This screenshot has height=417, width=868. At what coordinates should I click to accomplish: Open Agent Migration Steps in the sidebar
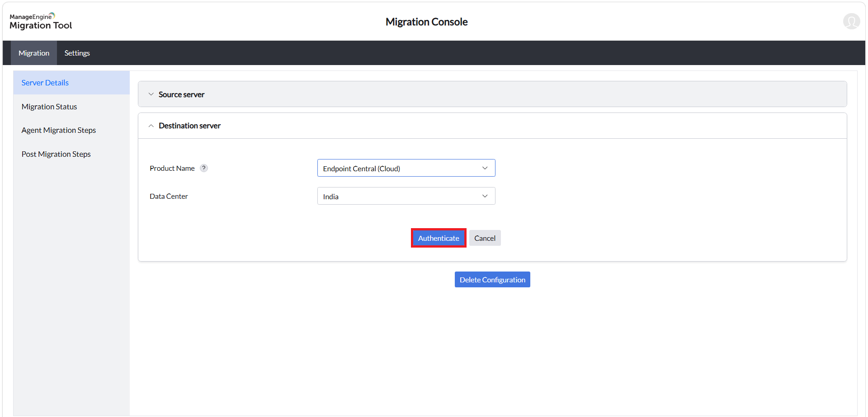pos(71,130)
